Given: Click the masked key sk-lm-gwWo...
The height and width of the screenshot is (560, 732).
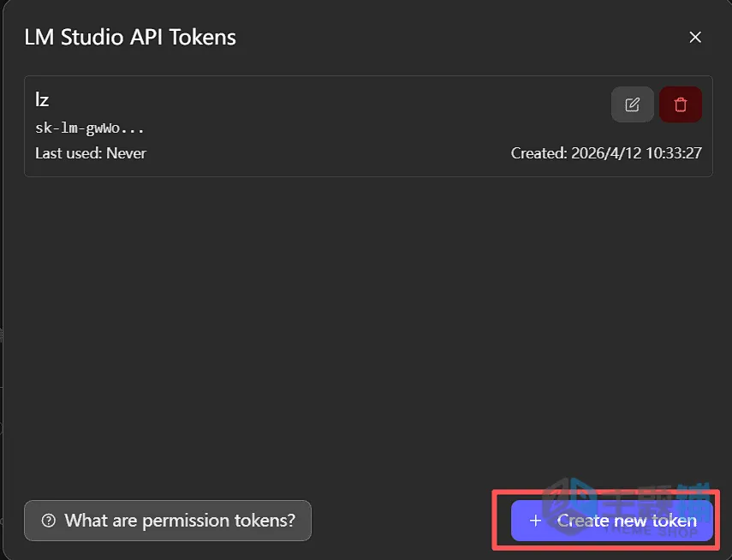Looking at the screenshot, I should pyautogui.click(x=90, y=128).
